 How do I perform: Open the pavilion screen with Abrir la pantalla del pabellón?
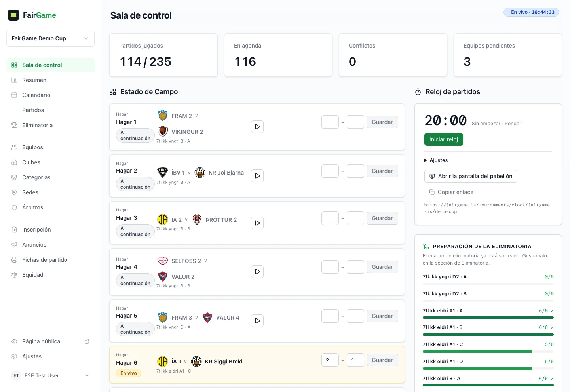(471, 176)
